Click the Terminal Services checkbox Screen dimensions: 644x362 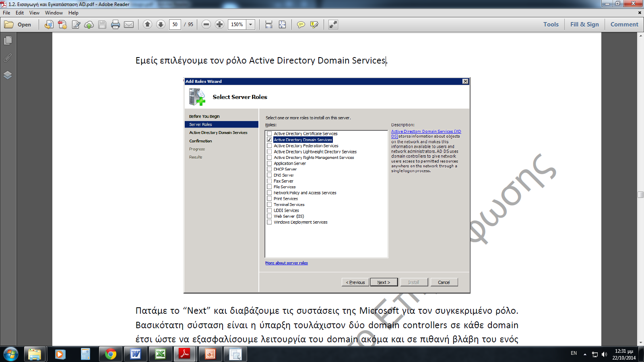[x=269, y=204]
